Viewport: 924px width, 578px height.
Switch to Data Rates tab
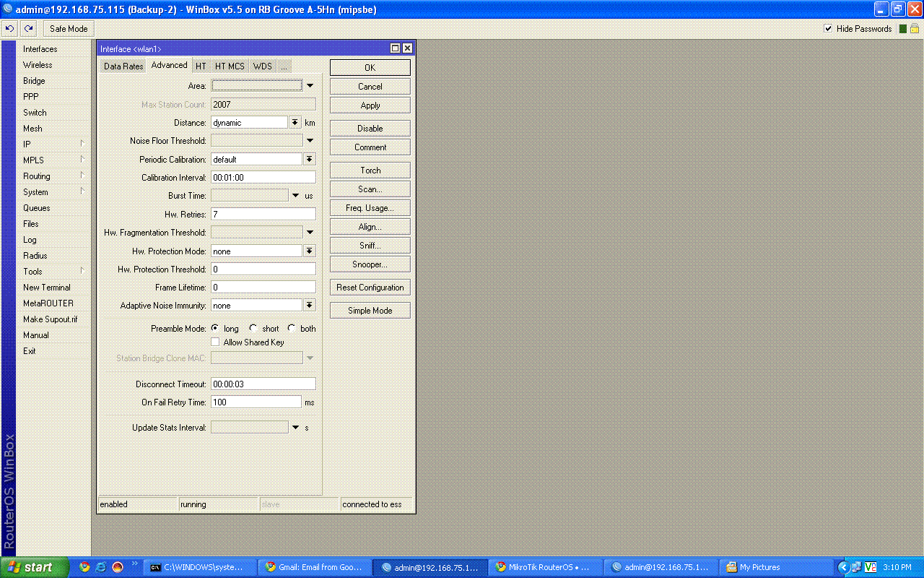(123, 66)
